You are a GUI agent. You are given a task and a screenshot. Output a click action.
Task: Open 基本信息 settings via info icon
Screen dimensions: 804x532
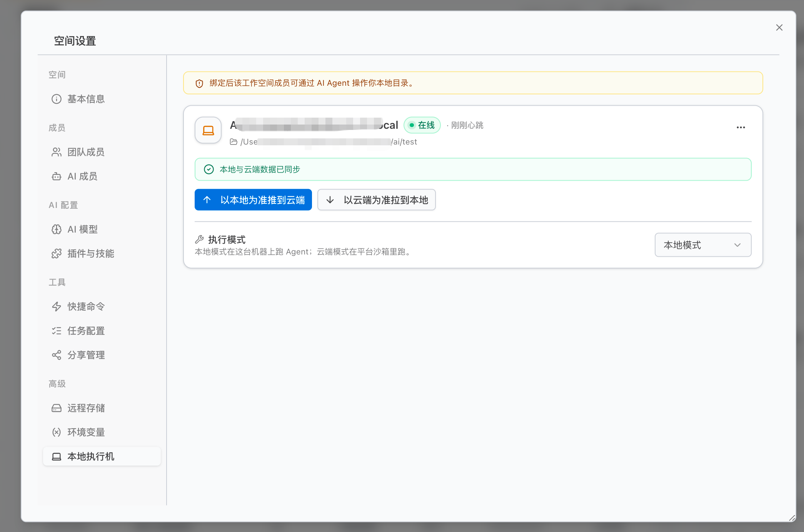(57, 99)
